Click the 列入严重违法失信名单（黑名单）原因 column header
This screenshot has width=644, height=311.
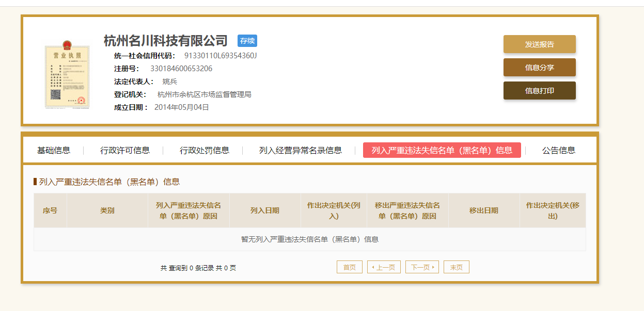click(189, 210)
